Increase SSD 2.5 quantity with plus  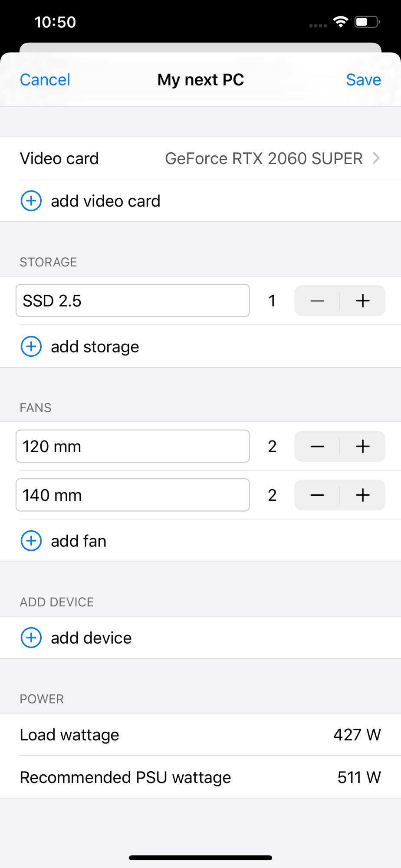363,301
